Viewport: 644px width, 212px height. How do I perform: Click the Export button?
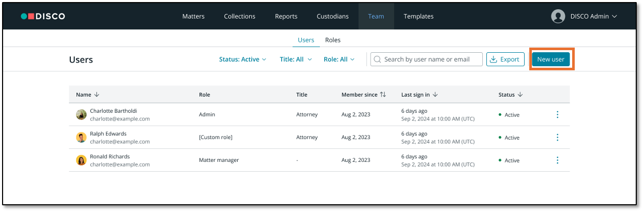click(505, 59)
